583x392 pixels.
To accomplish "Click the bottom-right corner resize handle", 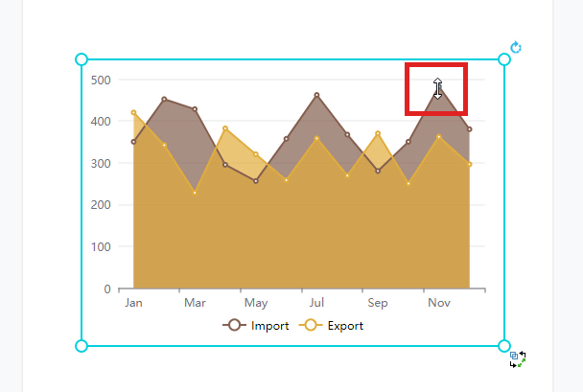I will [504, 346].
